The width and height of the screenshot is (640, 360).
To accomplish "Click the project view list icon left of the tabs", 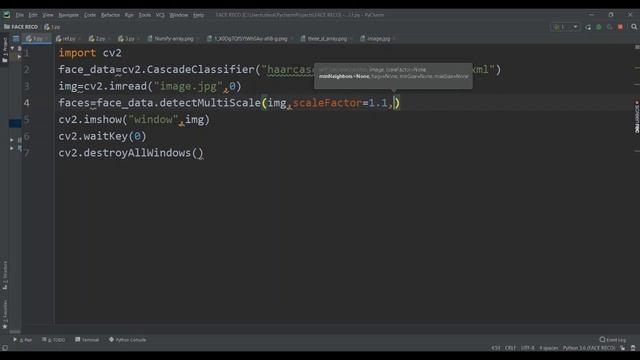I will click(16, 39).
